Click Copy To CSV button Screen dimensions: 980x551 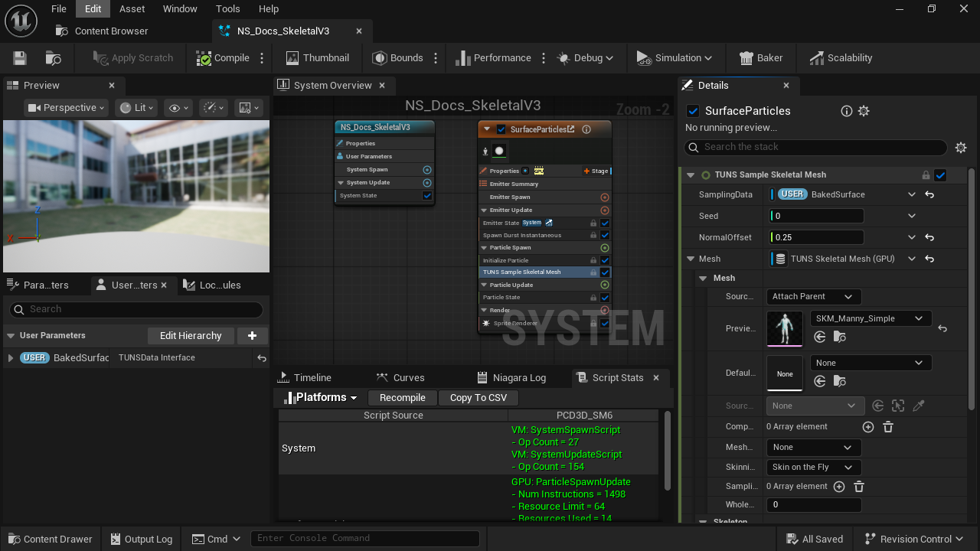click(x=479, y=398)
